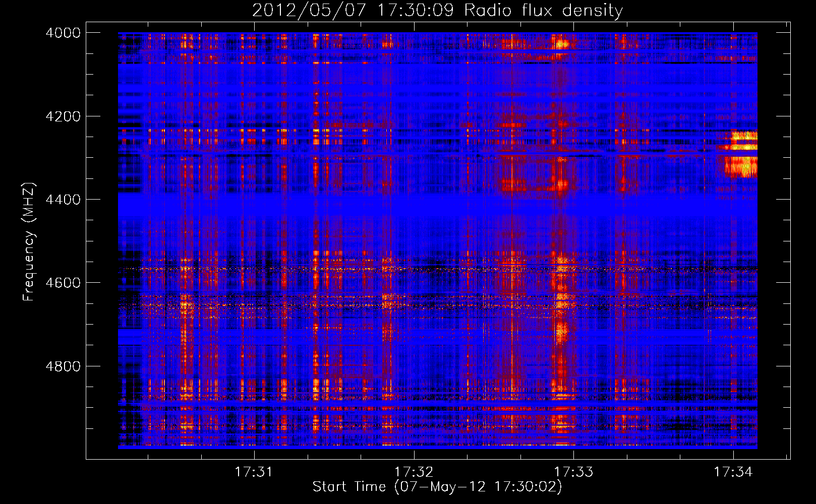Click the 4600 frequency tick label
This screenshot has width=816, height=504.
63,283
